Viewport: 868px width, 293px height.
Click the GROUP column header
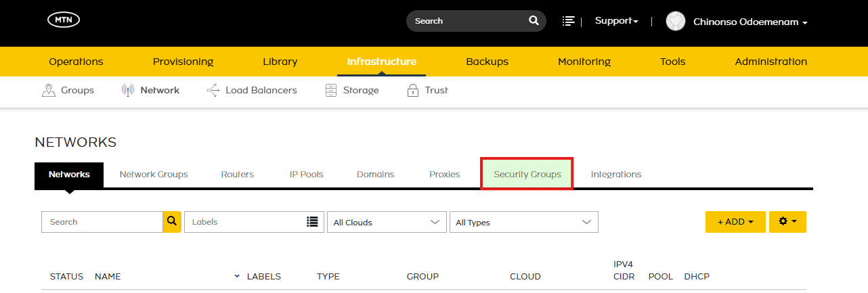click(x=422, y=277)
